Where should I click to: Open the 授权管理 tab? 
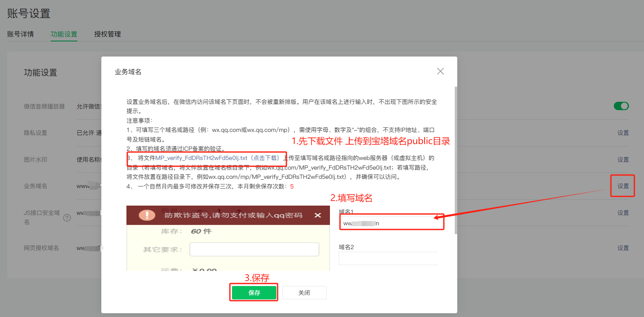pos(108,34)
